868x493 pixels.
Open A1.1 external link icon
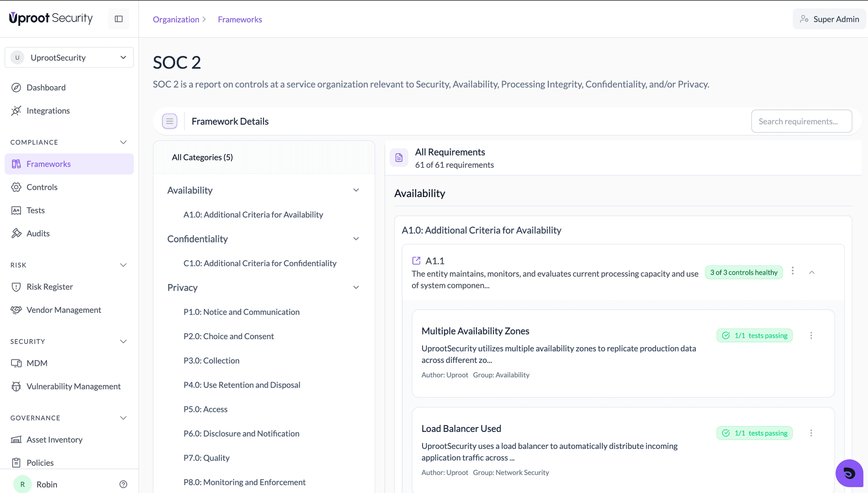(416, 261)
